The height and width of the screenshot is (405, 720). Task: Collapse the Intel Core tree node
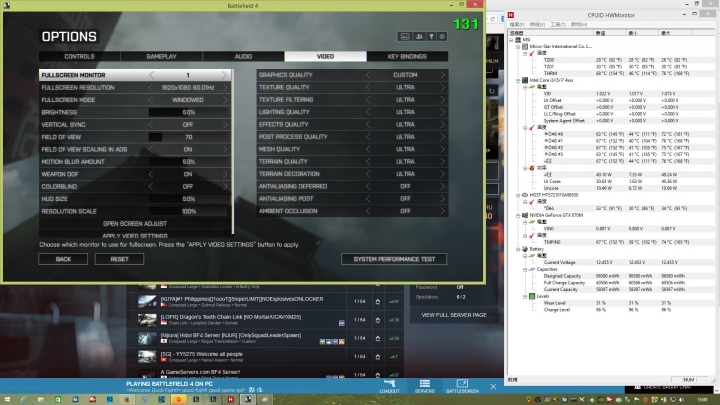[x=518, y=80]
